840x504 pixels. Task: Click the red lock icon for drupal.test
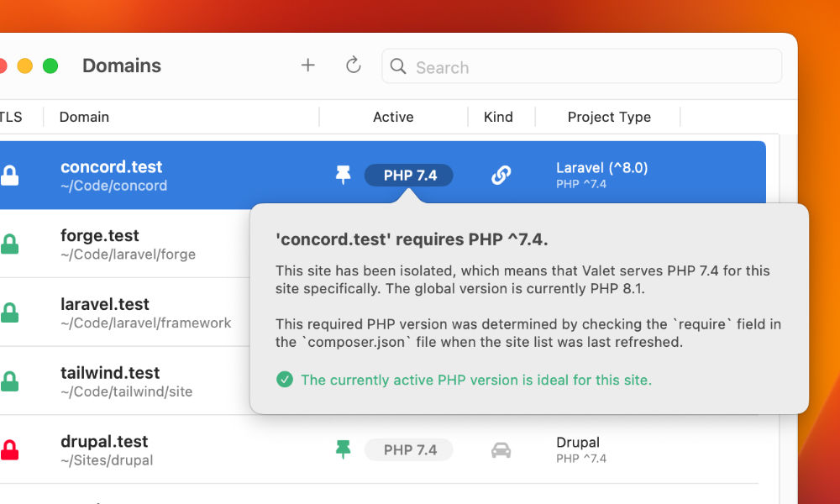[9, 449]
